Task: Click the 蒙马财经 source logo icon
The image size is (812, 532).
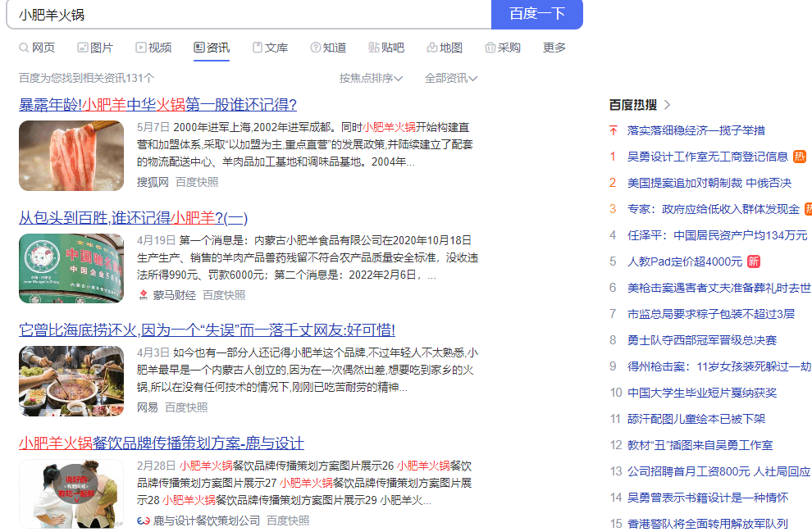Action: click(x=143, y=295)
